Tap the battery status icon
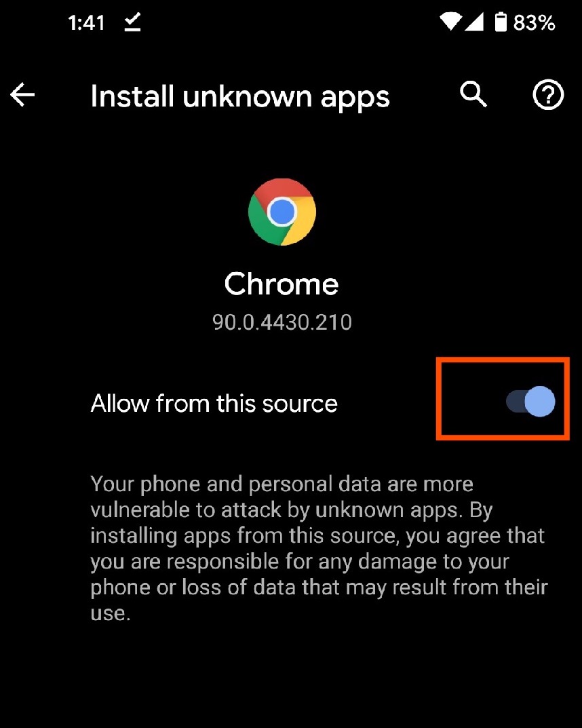The height and width of the screenshot is (728, 582). [x=501, y=22]
